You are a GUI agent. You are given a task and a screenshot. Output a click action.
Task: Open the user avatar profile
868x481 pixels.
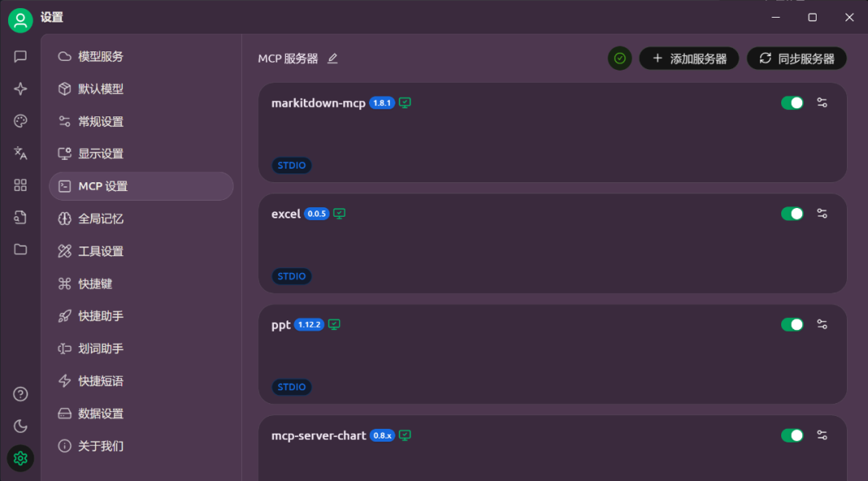coord(20,20)
